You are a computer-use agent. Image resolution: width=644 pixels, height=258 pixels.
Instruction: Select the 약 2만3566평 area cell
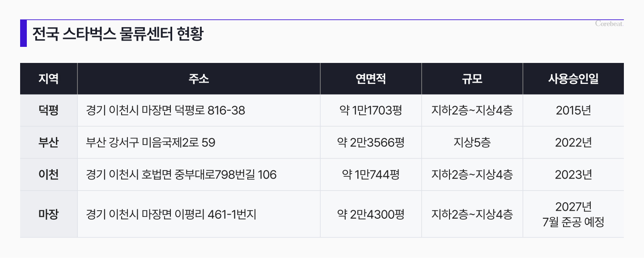click(x=371, y=142)
